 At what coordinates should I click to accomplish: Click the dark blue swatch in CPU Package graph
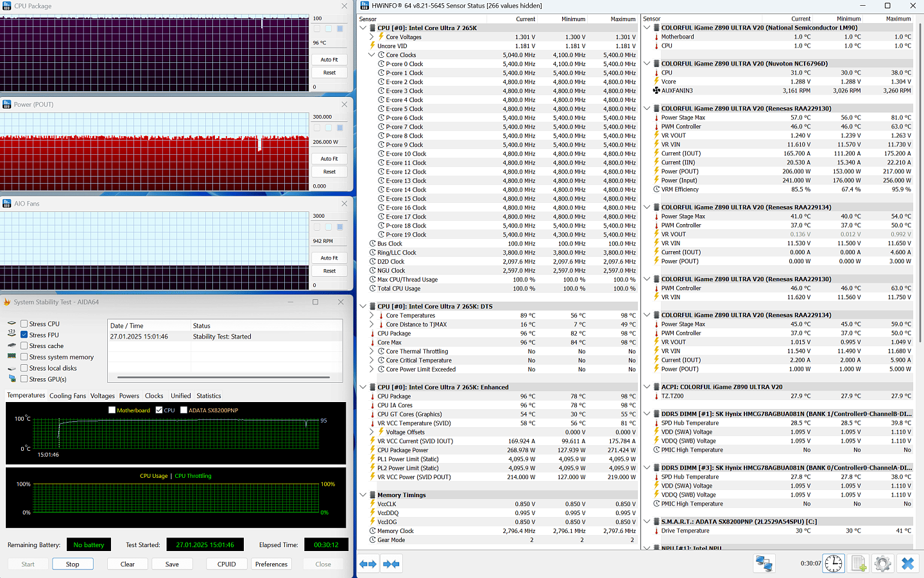pyautogui.click(x=340, y=29)
